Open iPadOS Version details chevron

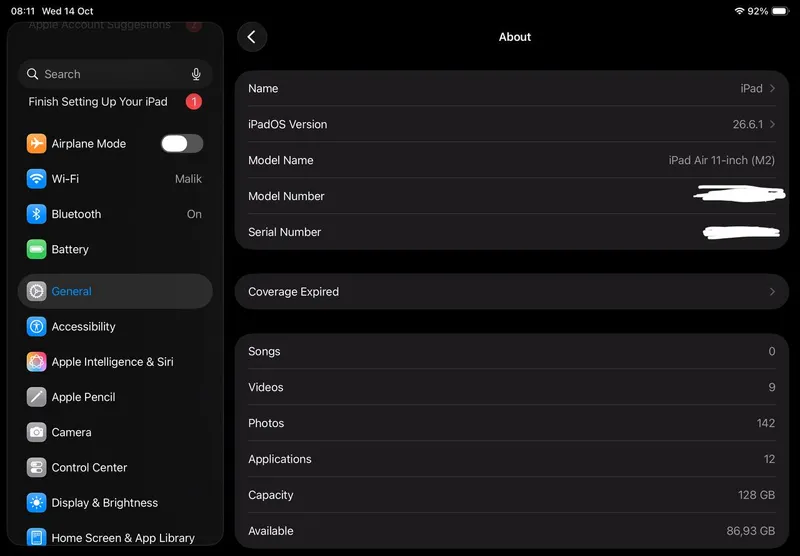tap(772, 124)
